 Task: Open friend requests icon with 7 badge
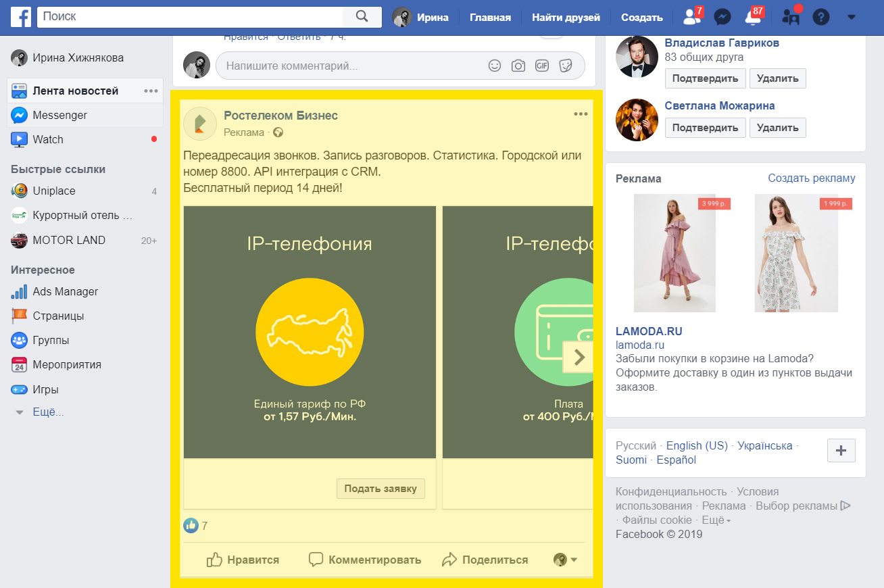[692, 17]
